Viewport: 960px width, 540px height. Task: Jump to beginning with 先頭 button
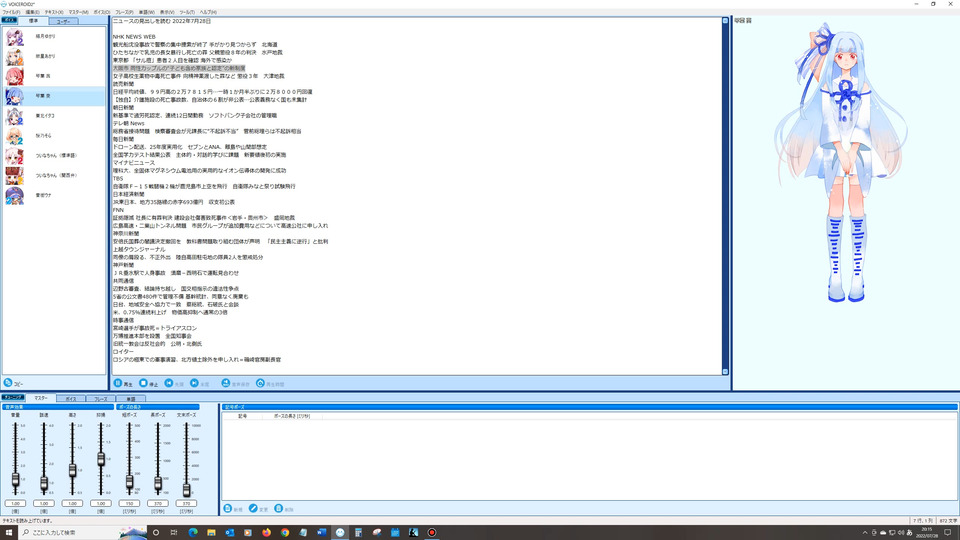pos(174,383)
